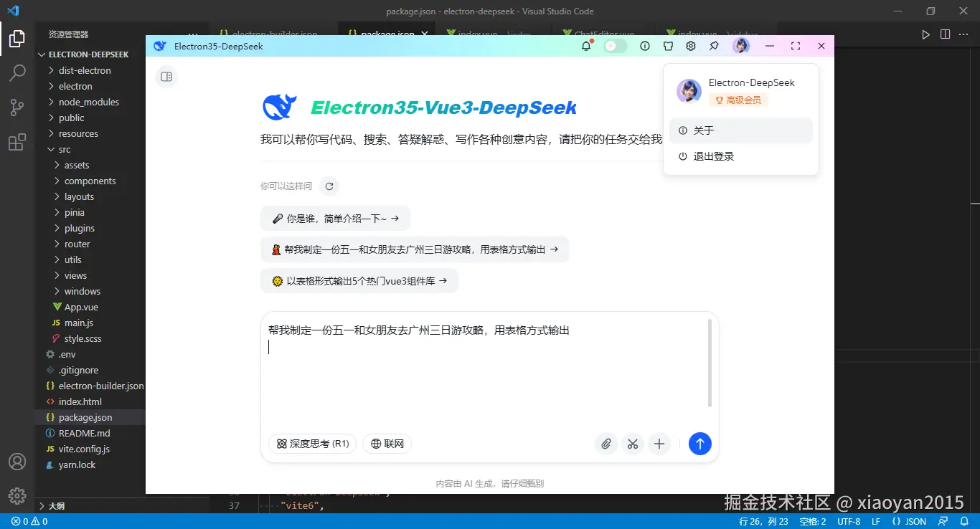Send the message with the blue arrow
This screenshot has width=980, height=529.
pos(700,444)
